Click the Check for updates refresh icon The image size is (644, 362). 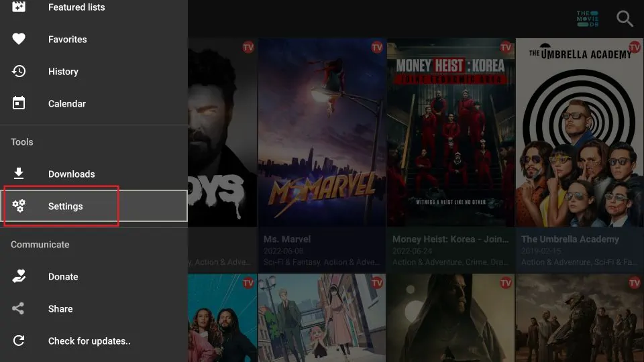[x=19, y=341]
